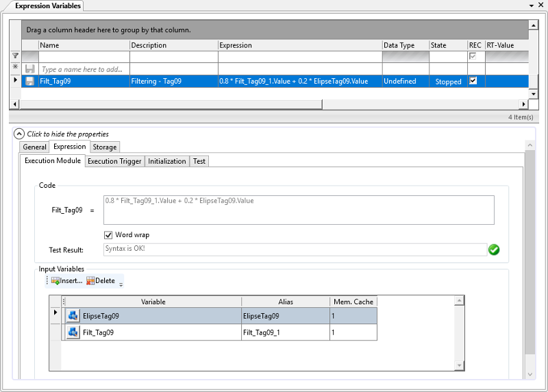
Task: Collapse the properties section chevron
Action: tap(19, 134)
